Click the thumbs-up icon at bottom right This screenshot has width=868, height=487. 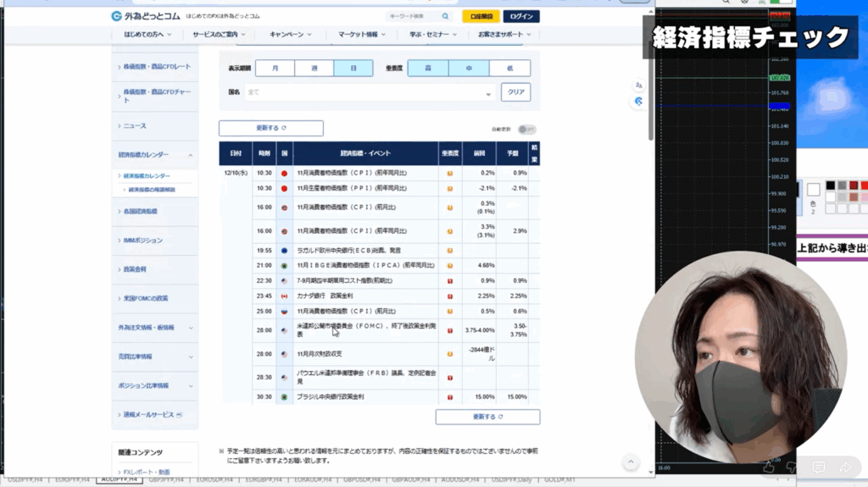point(769,467)
